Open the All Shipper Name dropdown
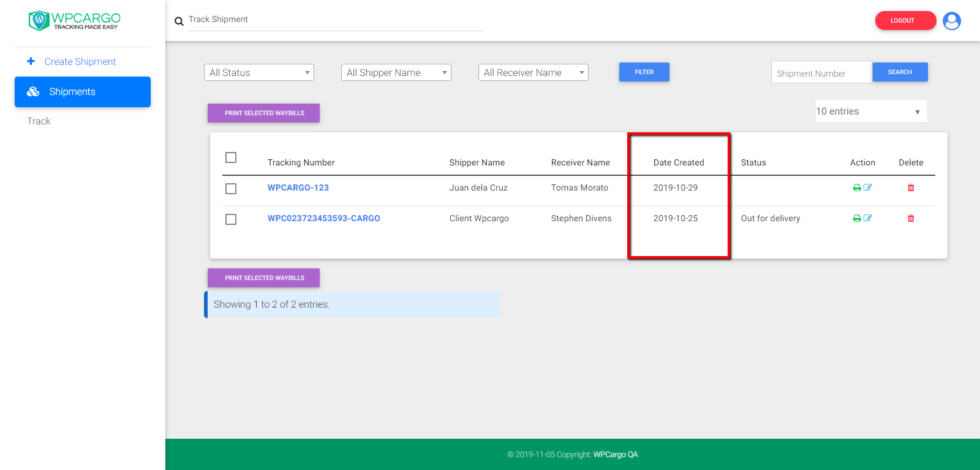This screenshot has height=470, width=980. pos(396,72)
